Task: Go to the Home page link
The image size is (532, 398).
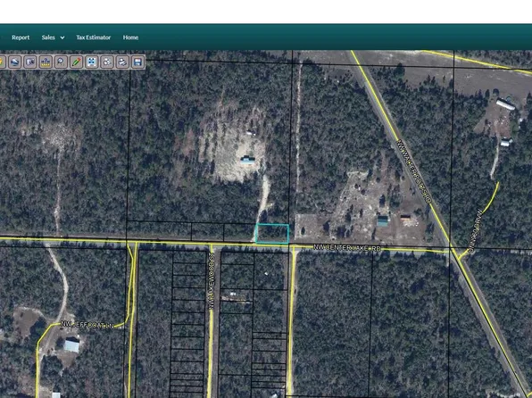Action: click(x=130, y=37)
